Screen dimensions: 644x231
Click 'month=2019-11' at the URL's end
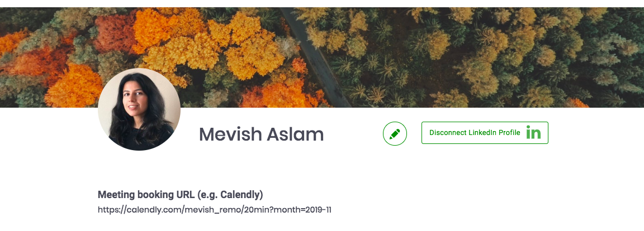[x=302, y=210]
